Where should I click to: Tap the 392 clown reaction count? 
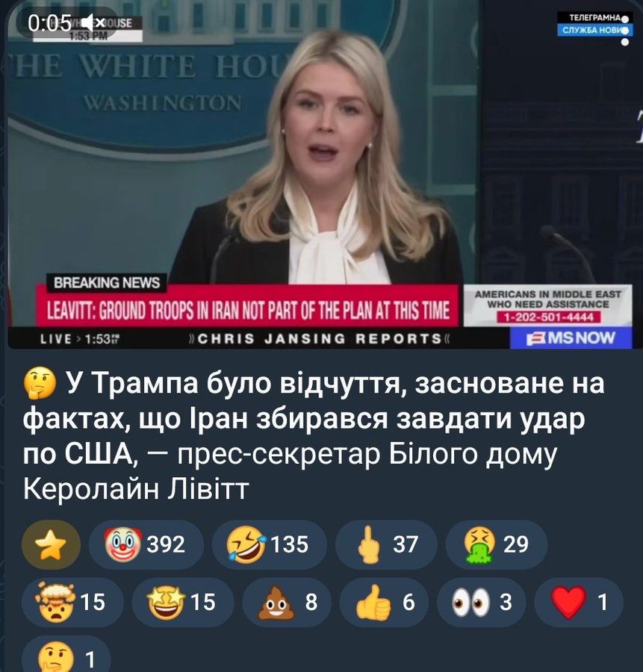[x=166, y=544]
